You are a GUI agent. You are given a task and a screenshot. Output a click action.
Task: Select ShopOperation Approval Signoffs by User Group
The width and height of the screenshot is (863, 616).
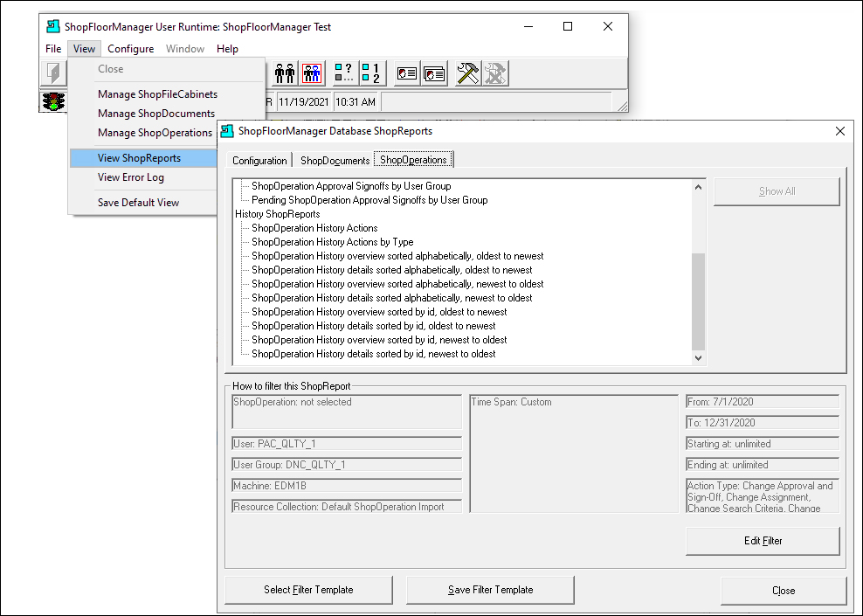click(x=351, y=186)
